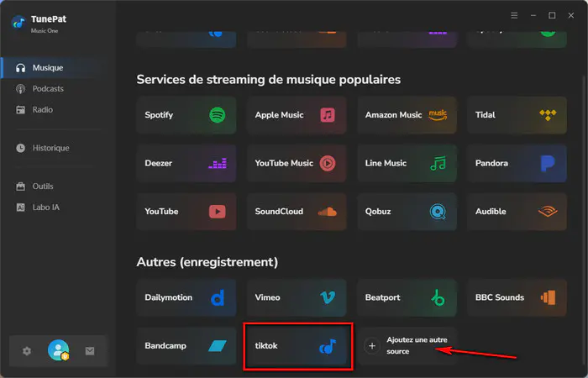Select the Pandora label
Viewport: 588px width, 378px height.
pos(491,164)
